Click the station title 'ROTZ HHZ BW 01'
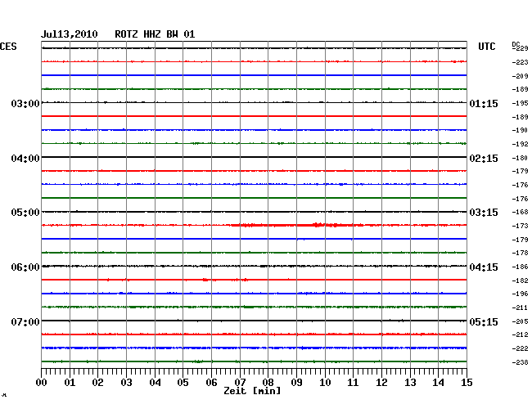This screenshot has height=404, width=532. click(155, 34)
